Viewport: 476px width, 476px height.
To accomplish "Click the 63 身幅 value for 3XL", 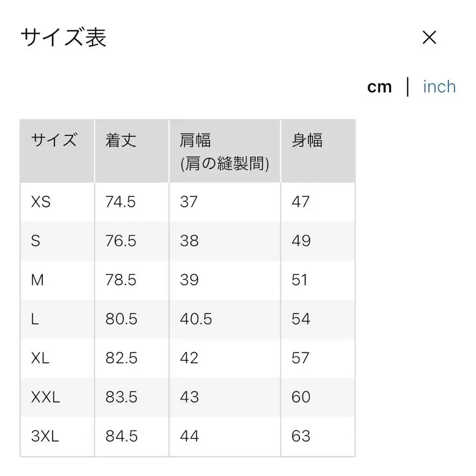I will 301,436.
